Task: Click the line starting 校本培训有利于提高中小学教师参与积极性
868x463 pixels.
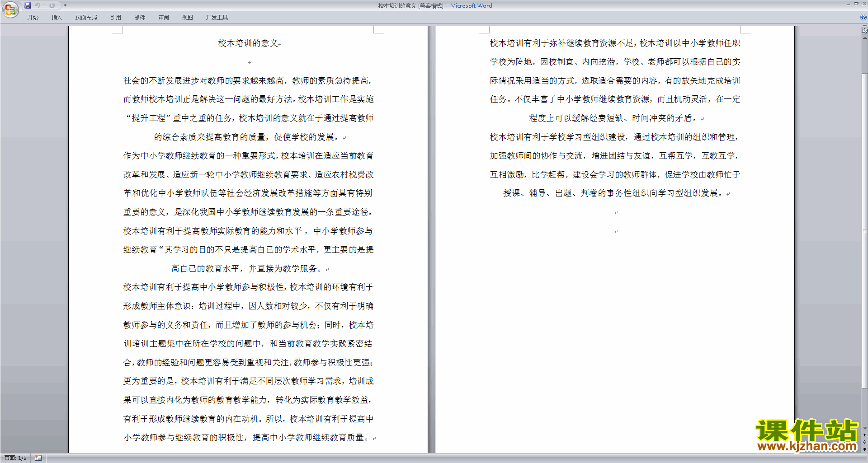Action: pos(248,287)
